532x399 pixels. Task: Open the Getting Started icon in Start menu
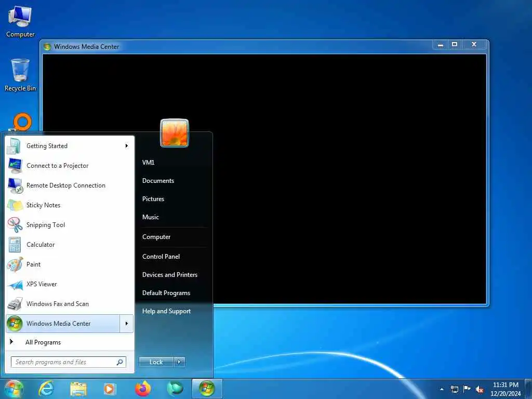(15, 146)
